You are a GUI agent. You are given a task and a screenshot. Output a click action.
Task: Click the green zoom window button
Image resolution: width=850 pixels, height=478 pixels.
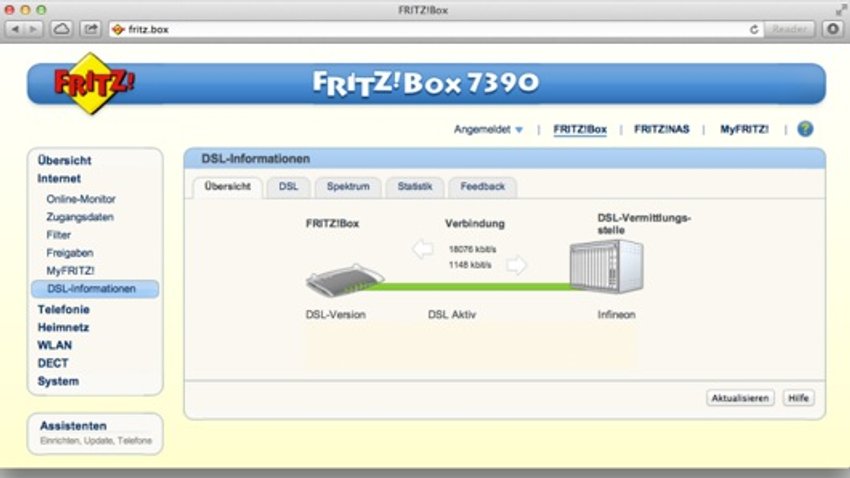41,10
